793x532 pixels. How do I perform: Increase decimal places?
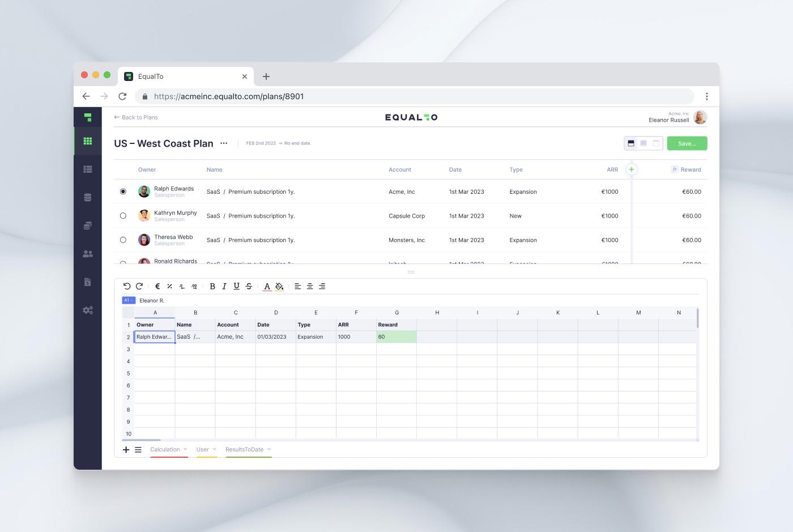[x=194, y=286]
